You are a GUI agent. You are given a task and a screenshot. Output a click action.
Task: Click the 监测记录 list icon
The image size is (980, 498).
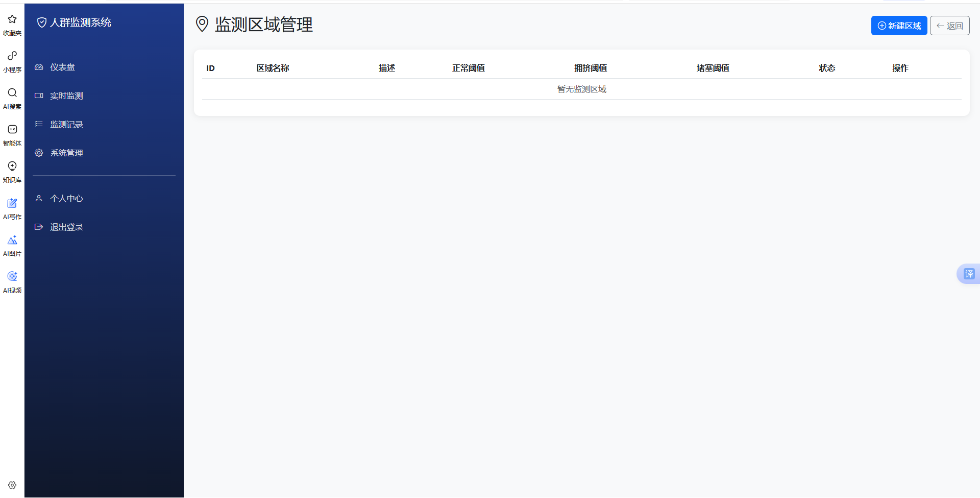click(39, 124)
